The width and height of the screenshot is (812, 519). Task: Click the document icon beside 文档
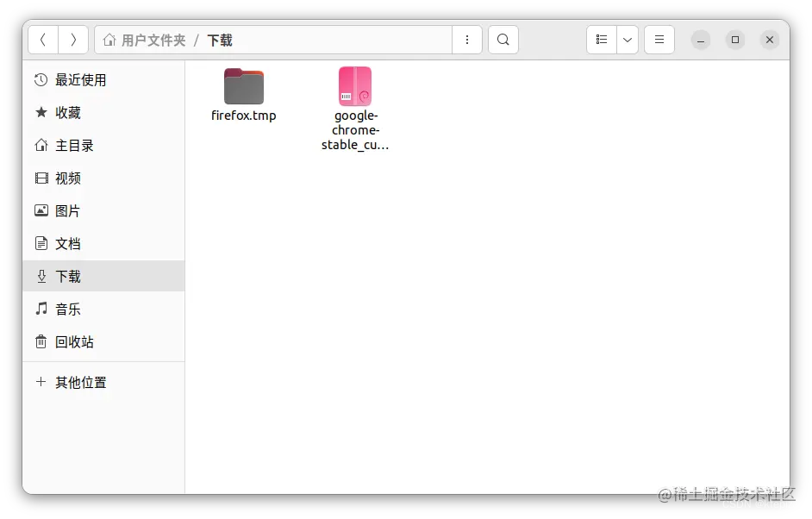coord(41,243)
